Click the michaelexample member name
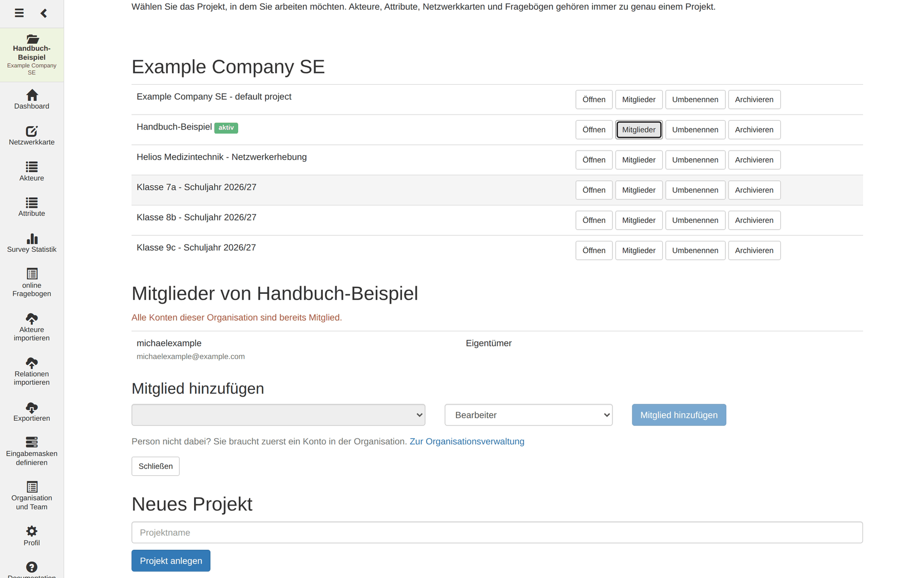 coord(169,343)
